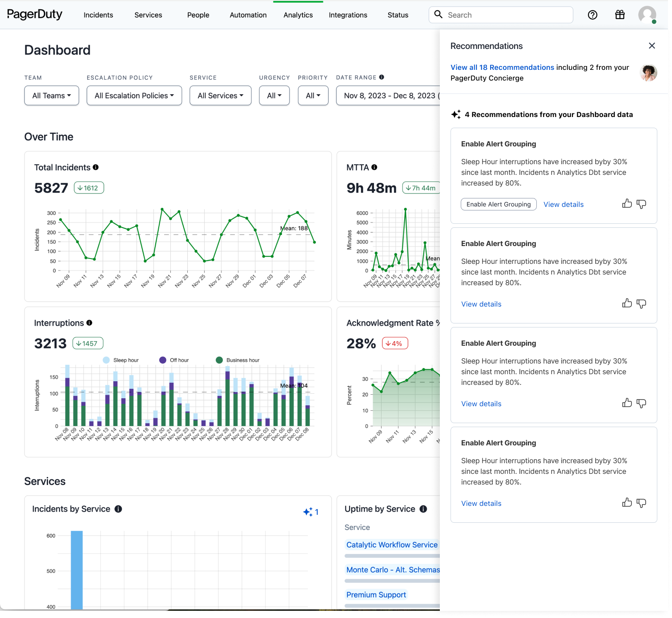Open the Urgency All dropdown
The image size is (672, 618).
pyautogui.click(x=274, y=96)
